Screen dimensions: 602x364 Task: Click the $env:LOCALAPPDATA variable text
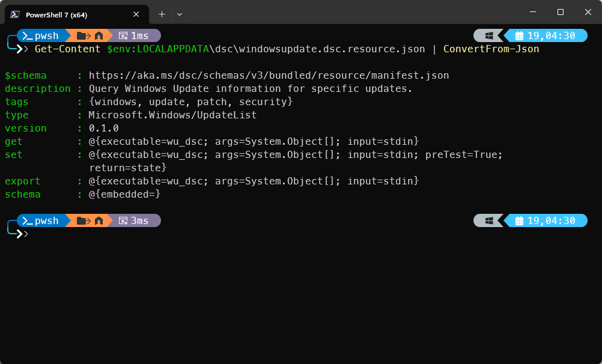pos(158,49)
